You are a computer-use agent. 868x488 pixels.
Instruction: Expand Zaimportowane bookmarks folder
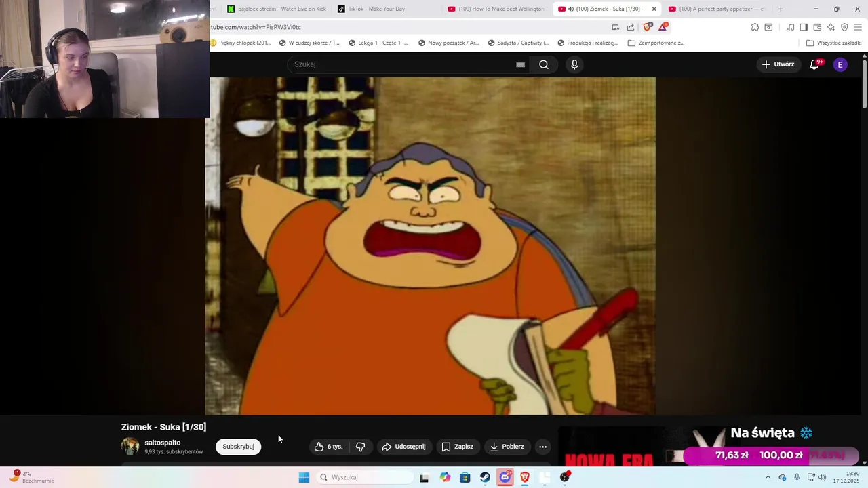pyautogui.click(x=656, y=43)
